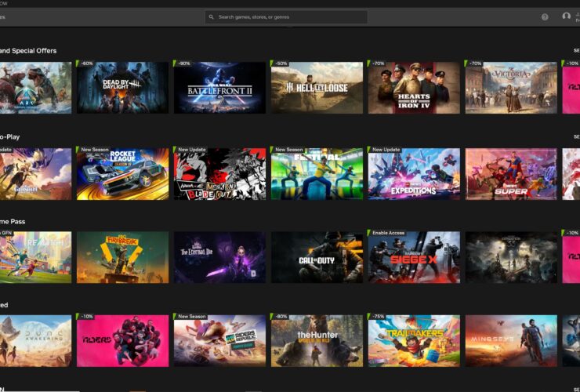580x392 pixels.
Task: Open the Rematch soccer game tile
Action: (x=35, y=257)
